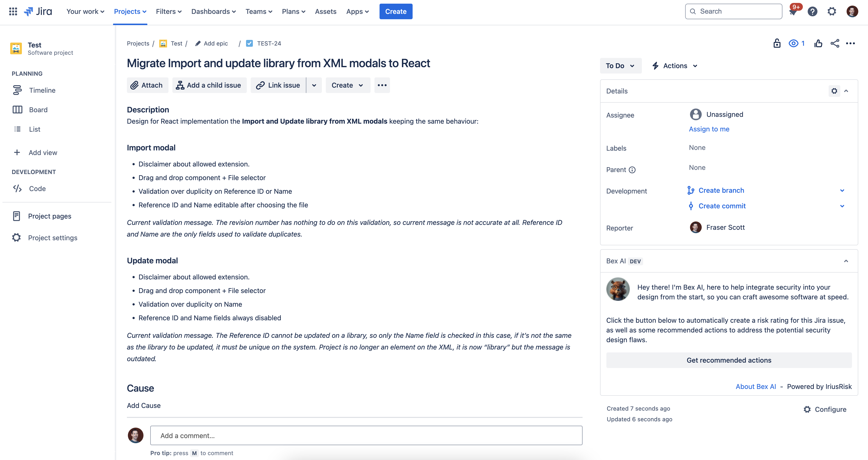This screenshot has width=868, height=460.
Task: Expand the Link issue dropdown arrow
Action: pos(314,85)
